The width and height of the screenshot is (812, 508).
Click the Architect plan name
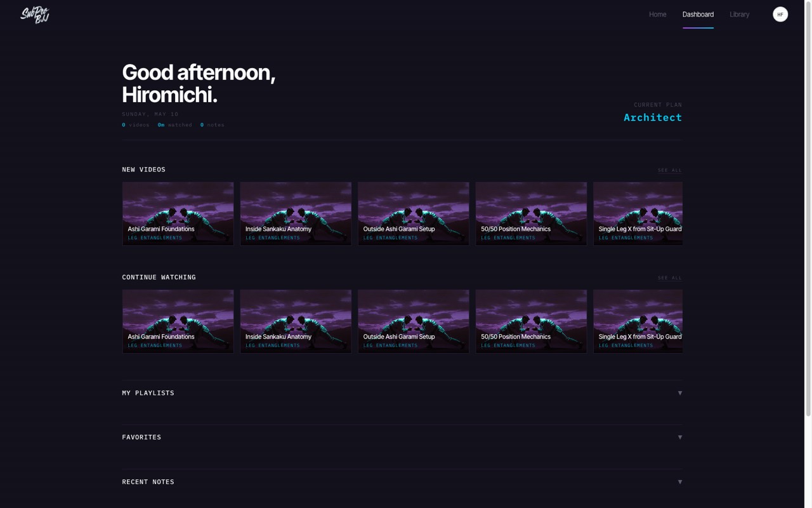click(x=653, y=117)
